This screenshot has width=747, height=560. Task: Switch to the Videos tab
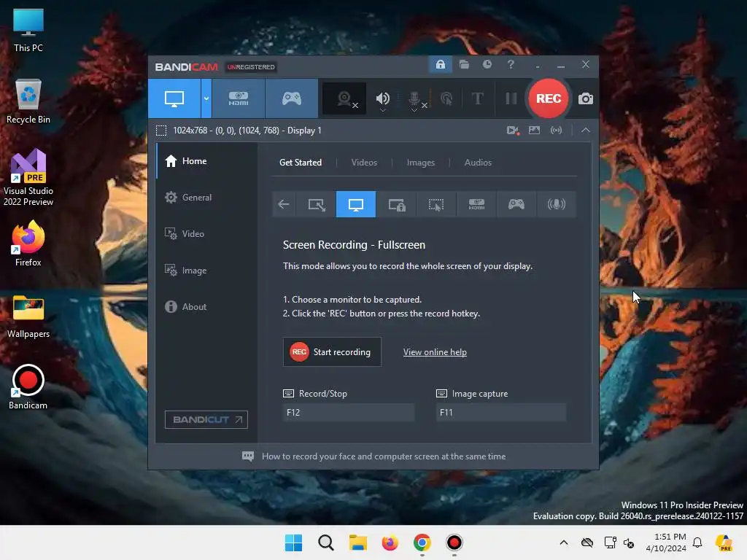point(364,163)
